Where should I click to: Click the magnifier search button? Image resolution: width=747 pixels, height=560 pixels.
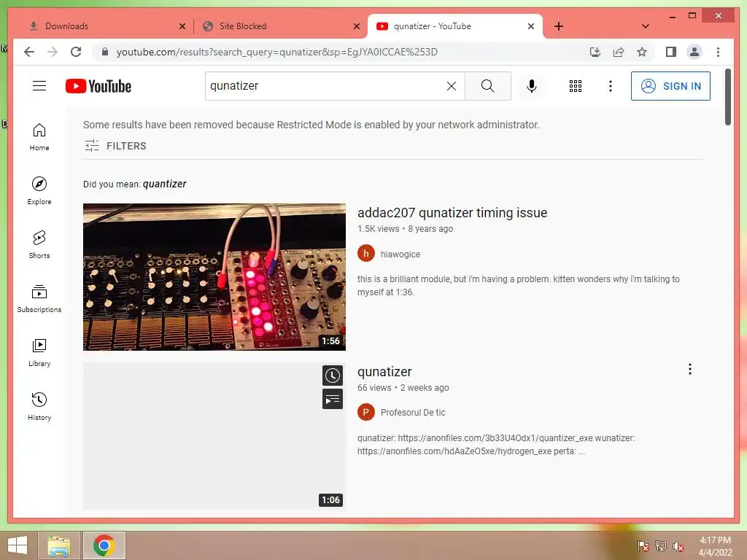coord(487,86)
